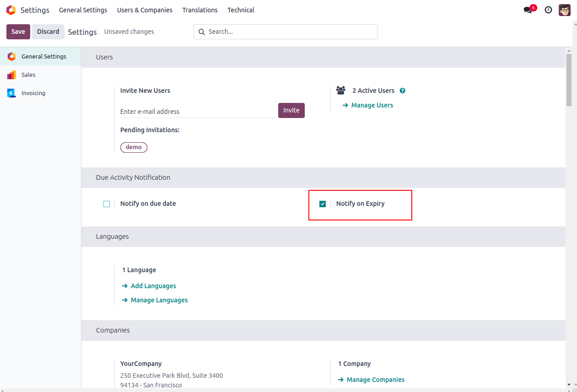
Task: Select the Invoicing sidebar icon
Action: click(11, 93)
